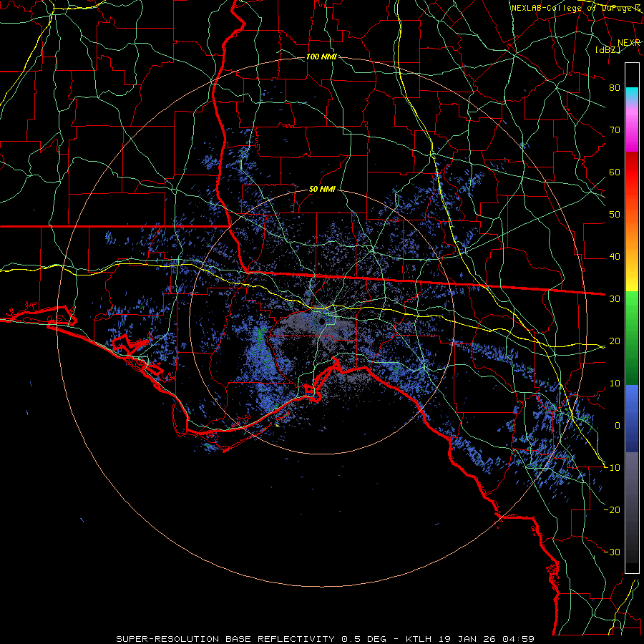Click the SUPER-RESOLUTION BASE REFLECTIVITY caption

(x=224, y=639)
